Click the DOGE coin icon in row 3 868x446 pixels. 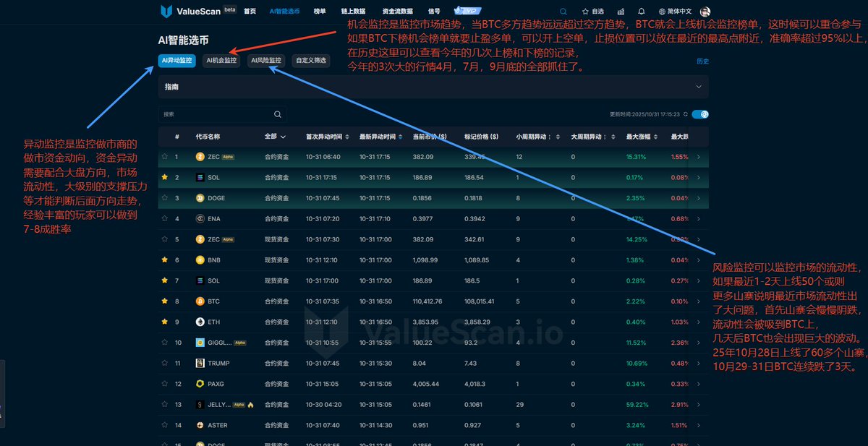coord(200,197)
